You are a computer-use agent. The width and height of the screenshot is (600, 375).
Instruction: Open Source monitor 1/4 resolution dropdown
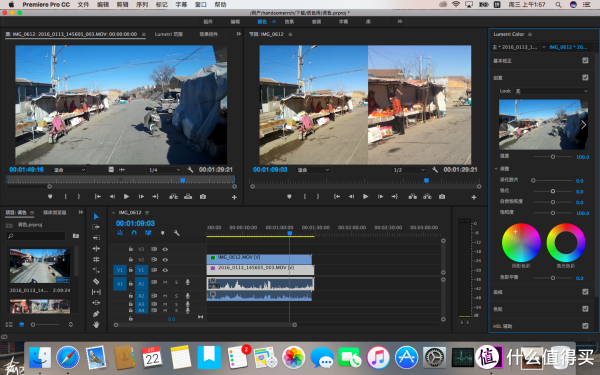pyautogui.click(x=165, y=170)
